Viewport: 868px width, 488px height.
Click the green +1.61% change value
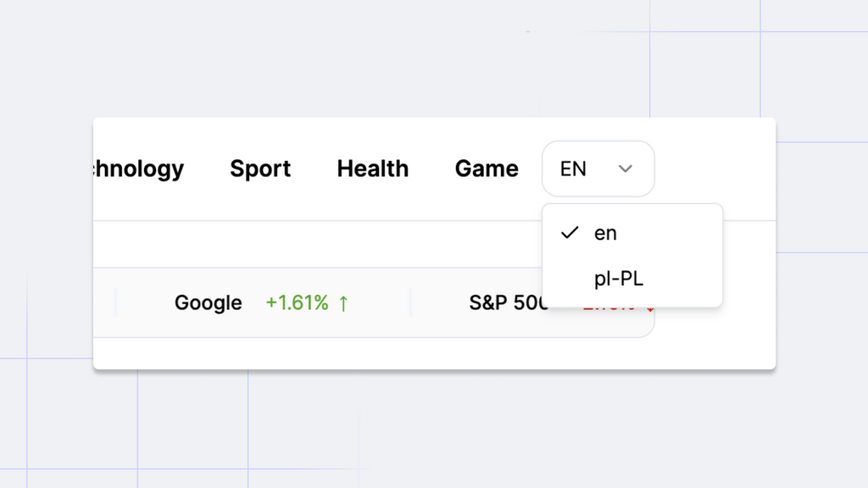297,302
